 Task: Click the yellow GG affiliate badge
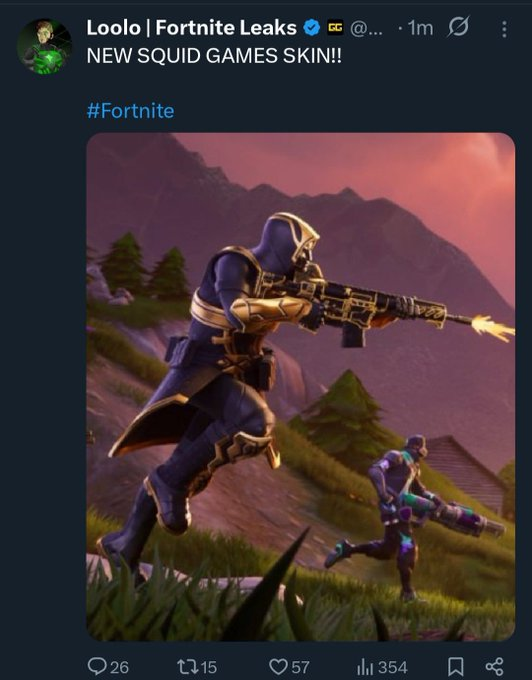[335, 28]
